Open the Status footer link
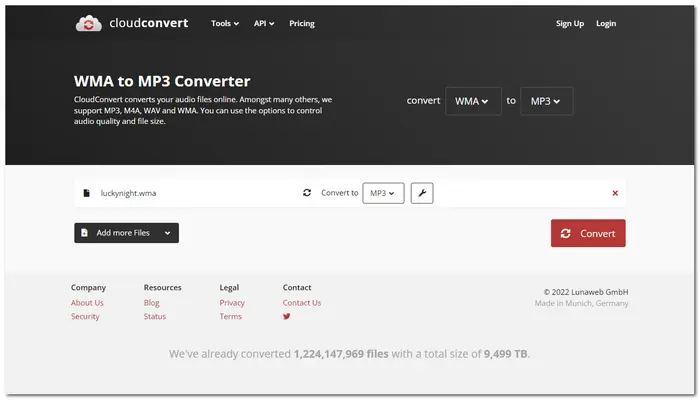Screen dimensions: 700x403 [154, 317]
